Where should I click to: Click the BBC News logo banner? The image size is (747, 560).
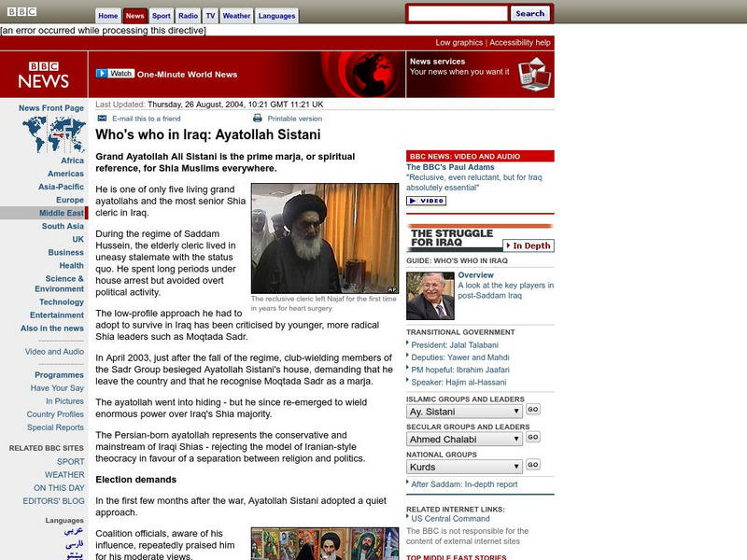pos(44,75)
